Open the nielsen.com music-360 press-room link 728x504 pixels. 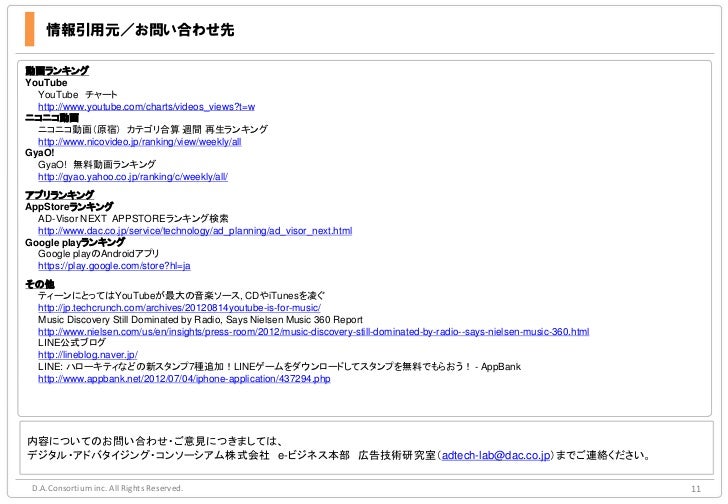[x=313, y=332]
